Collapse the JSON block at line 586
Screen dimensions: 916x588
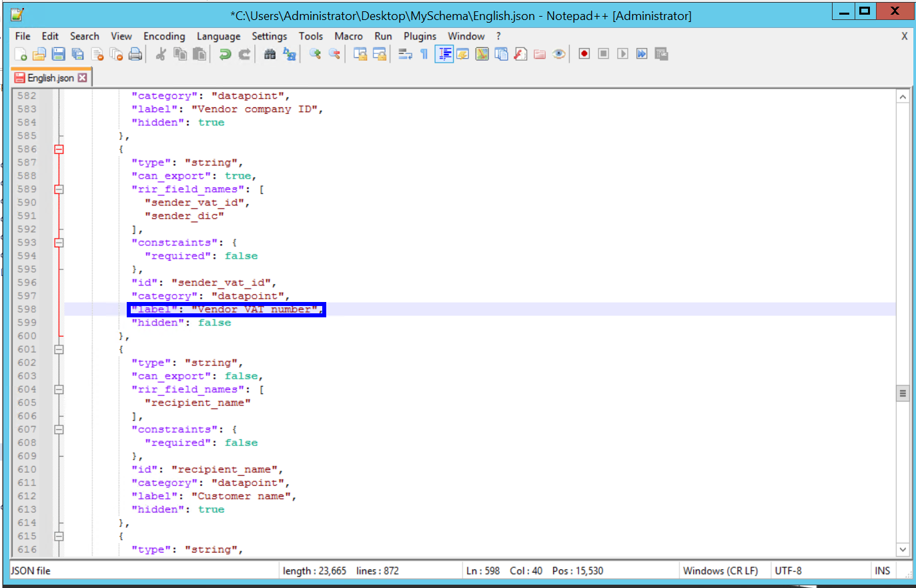click(x=59, y=149)
